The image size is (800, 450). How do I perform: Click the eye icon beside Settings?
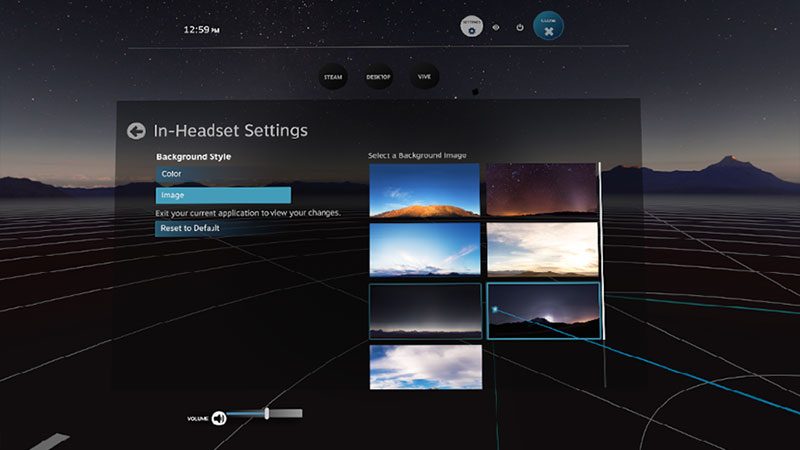click(x=496, y=28)
